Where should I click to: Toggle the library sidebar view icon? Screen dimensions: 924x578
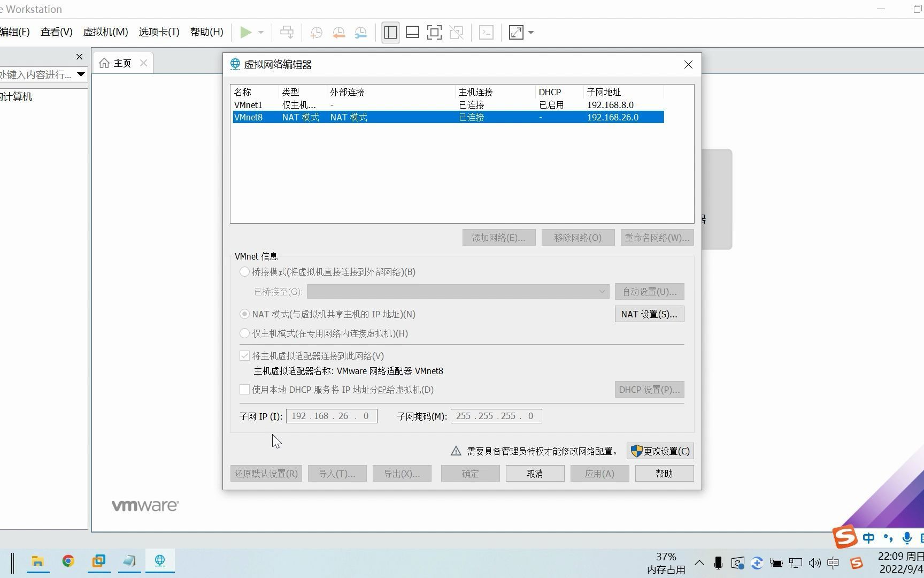390,33
